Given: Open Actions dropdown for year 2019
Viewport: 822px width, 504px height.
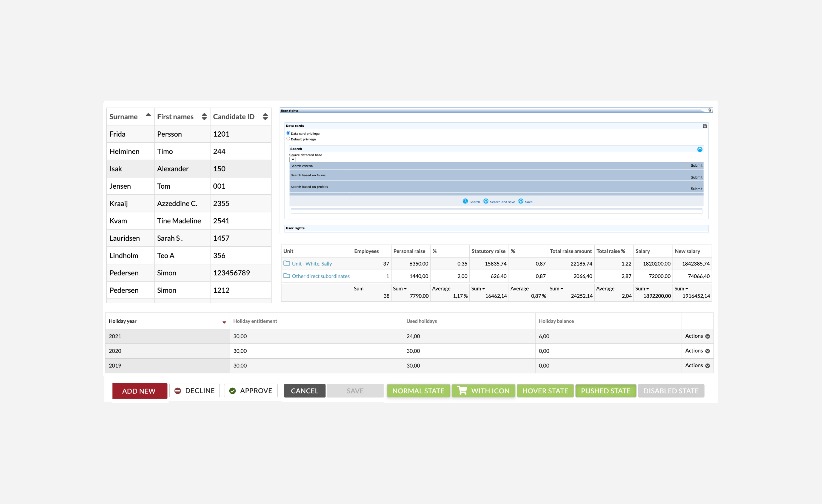Looking at the screenshot, I should pos(697,365).
